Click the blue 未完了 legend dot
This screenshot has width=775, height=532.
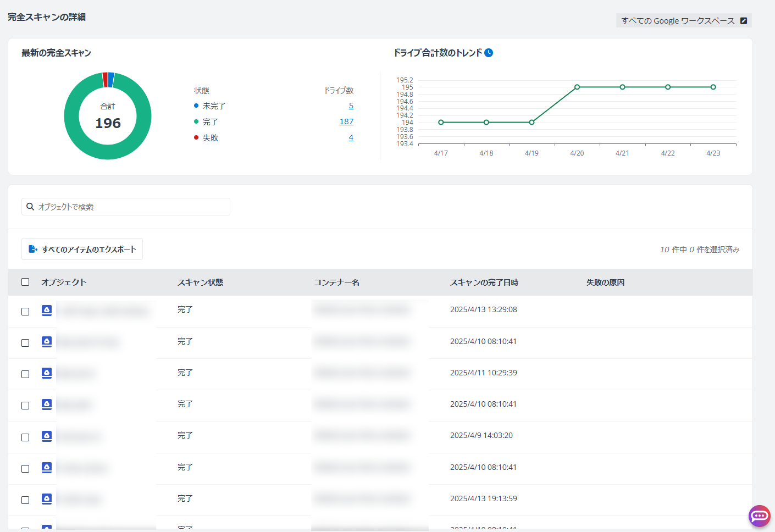196,106
